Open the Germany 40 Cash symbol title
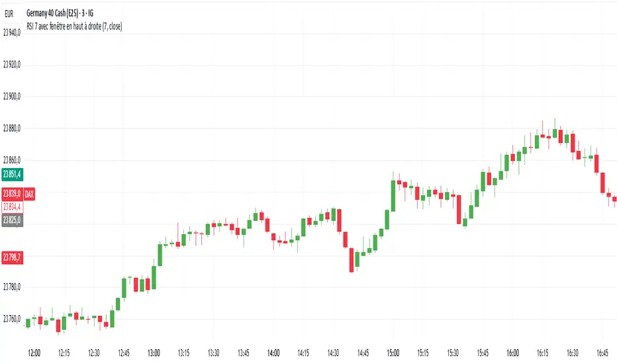This screenshot has width=617, height=364. [x=64, y=12]
